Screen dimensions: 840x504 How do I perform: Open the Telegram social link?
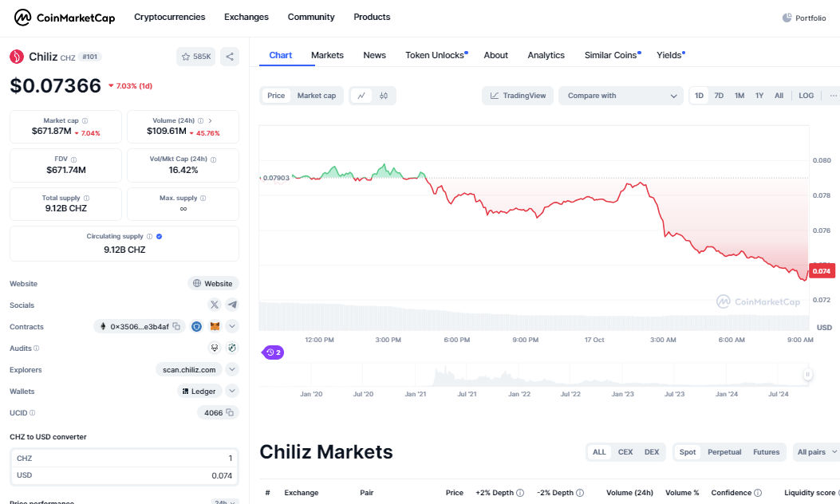tap(231, 305)
